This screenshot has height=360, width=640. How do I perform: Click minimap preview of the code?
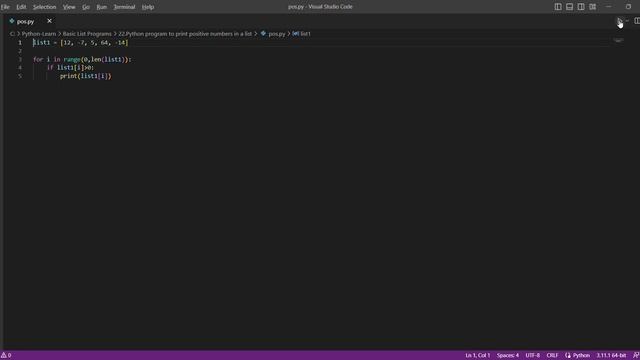click(x=619, y=40)
